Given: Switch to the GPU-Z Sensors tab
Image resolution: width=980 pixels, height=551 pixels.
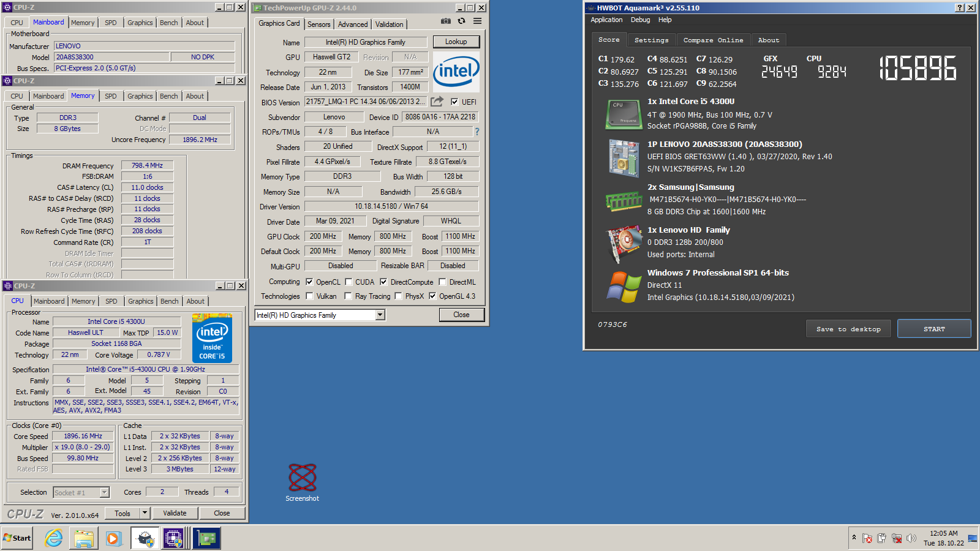Looking at the screenshot, I should click(x=318, y=24).
